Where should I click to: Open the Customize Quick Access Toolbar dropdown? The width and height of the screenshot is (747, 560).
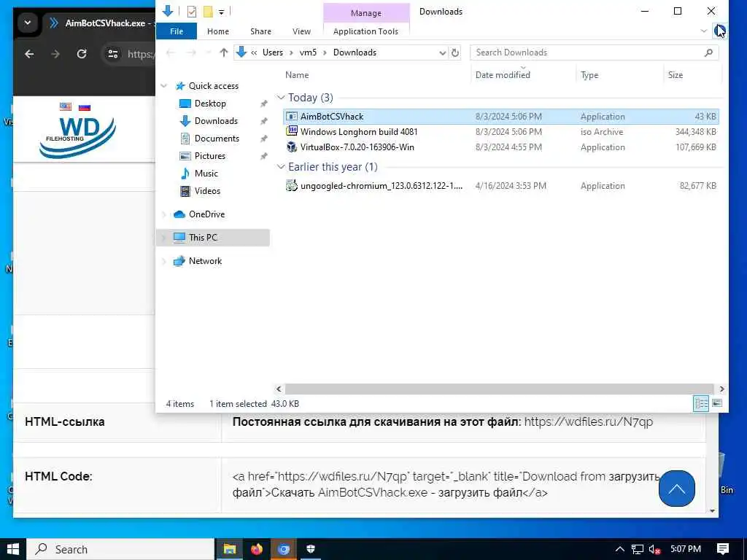tap(222, 12)
